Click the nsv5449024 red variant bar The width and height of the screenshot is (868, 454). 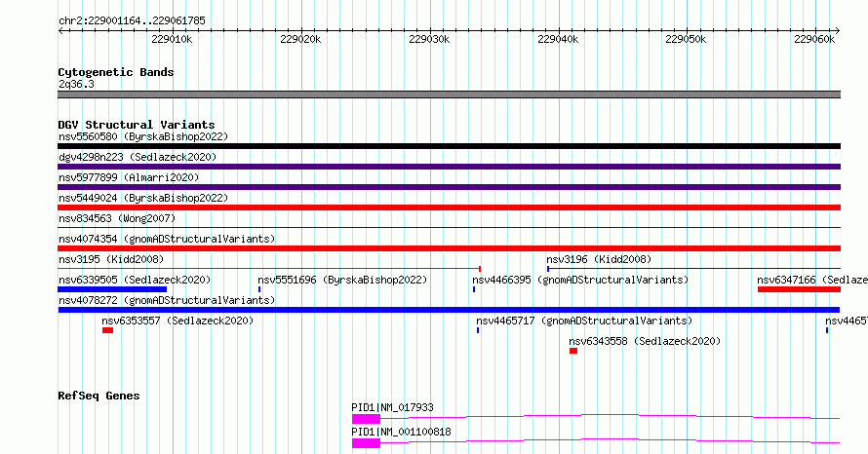(x=449, y=208)
